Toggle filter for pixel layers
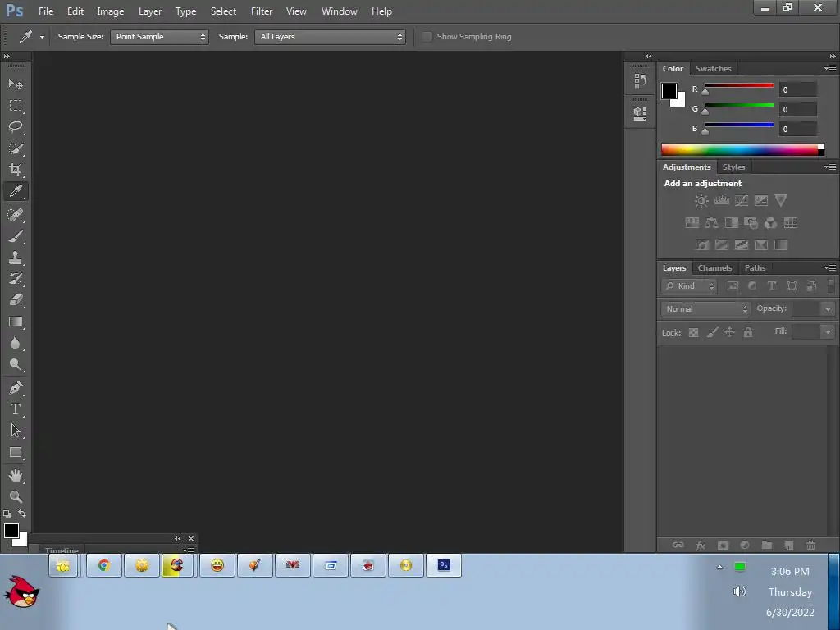 733,286
